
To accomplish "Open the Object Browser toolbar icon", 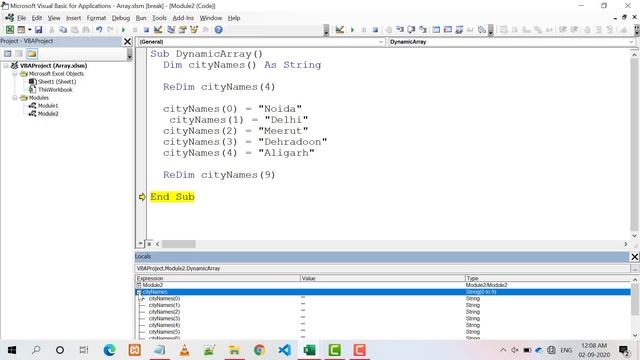I will coord(194,29).
